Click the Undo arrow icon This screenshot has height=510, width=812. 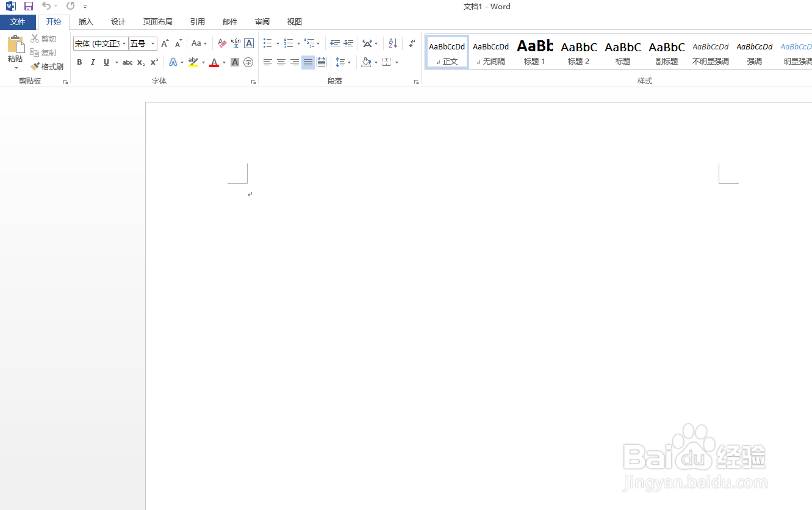(46, 6)
